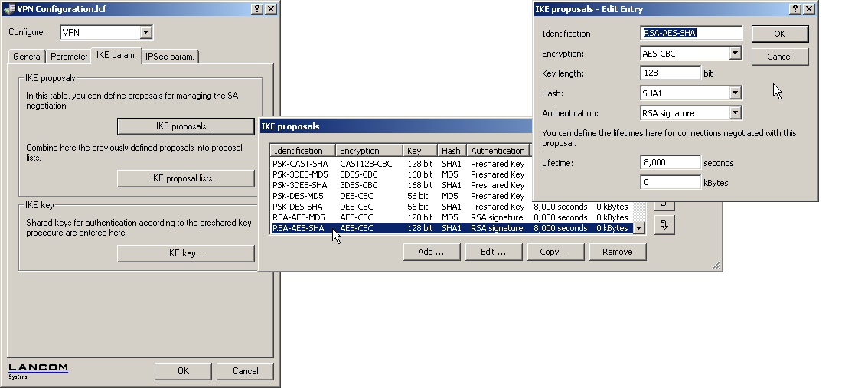The height and width of the screenshot is (388, 868).
Task: Select the Parameter tab
Action: pos(70,57)
